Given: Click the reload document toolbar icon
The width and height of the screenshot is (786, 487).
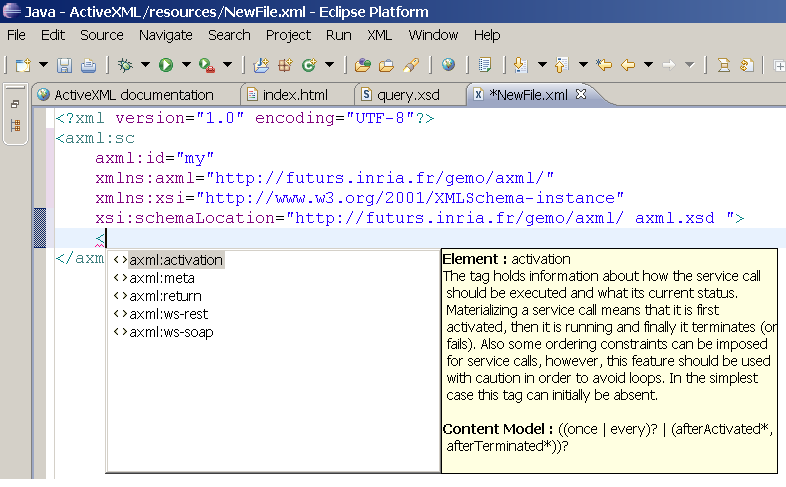Looking at the screenshot, I should tap(747, 65).
